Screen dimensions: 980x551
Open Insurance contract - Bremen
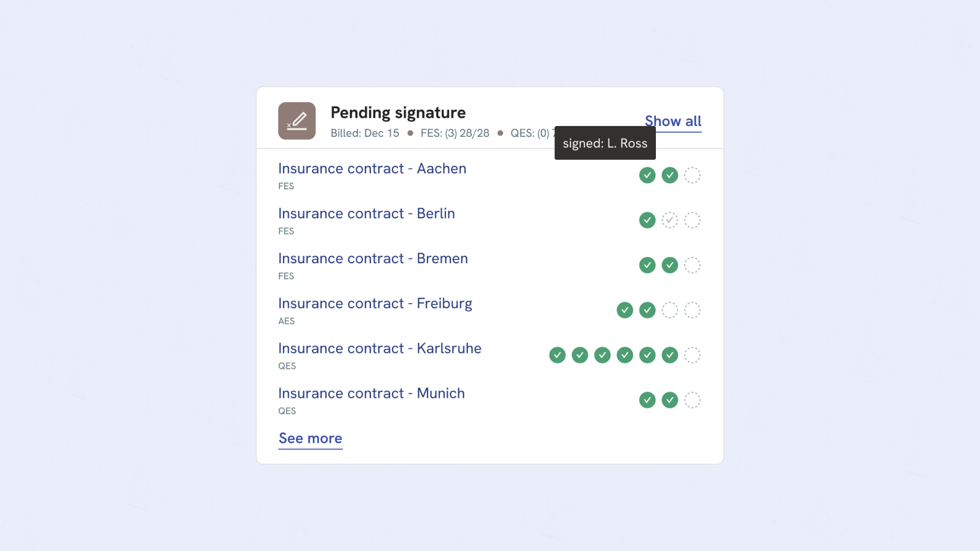coord(373,258)
